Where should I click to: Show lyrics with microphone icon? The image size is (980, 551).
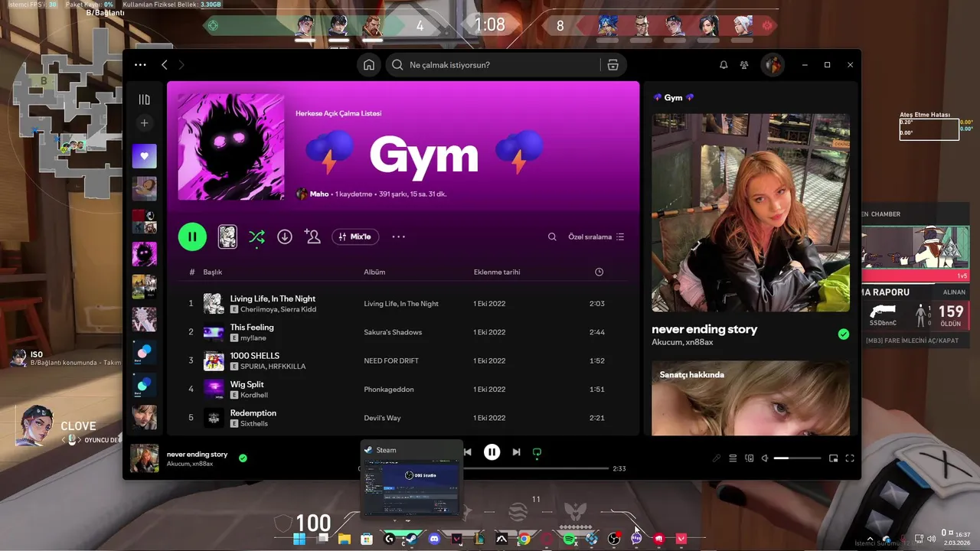(717, 458)
